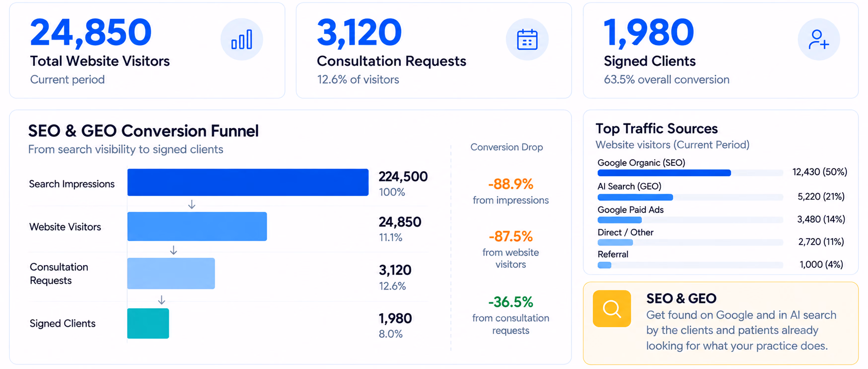Click the -87.5% conversion drop value
The image size is (868, 369).
(x=510, y=236)
